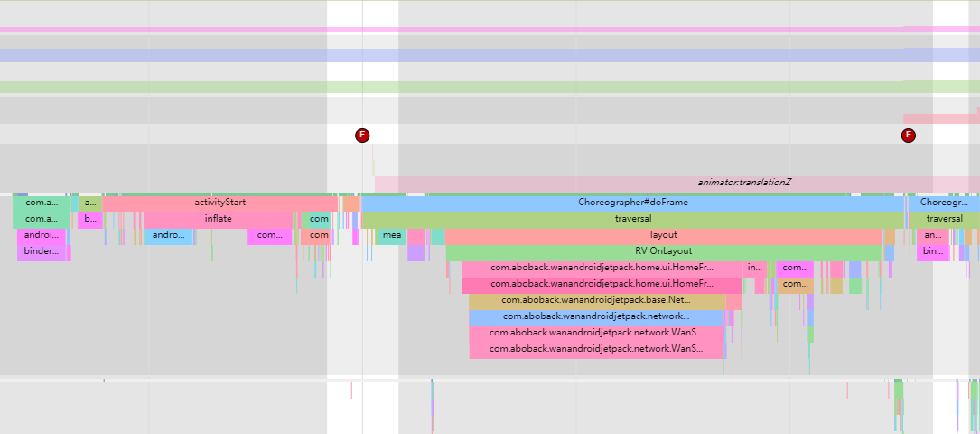Select the layout slice
The image size is (980, 434).
(663, 236)
